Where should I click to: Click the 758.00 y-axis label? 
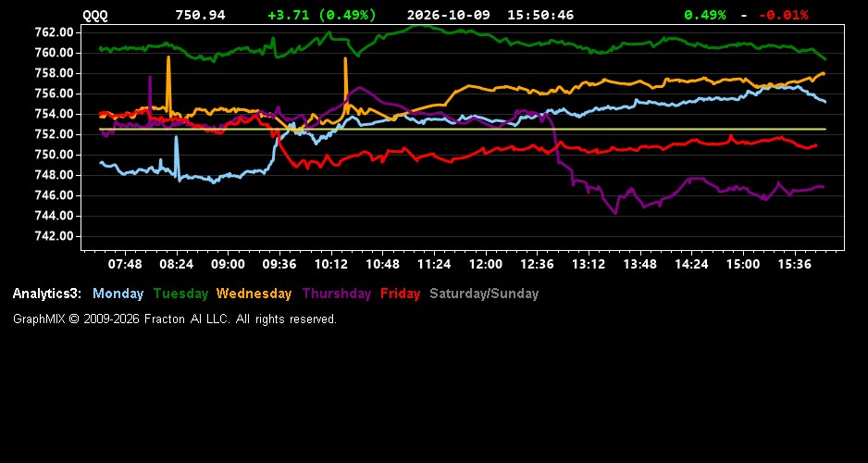click(x=56, y=73)
